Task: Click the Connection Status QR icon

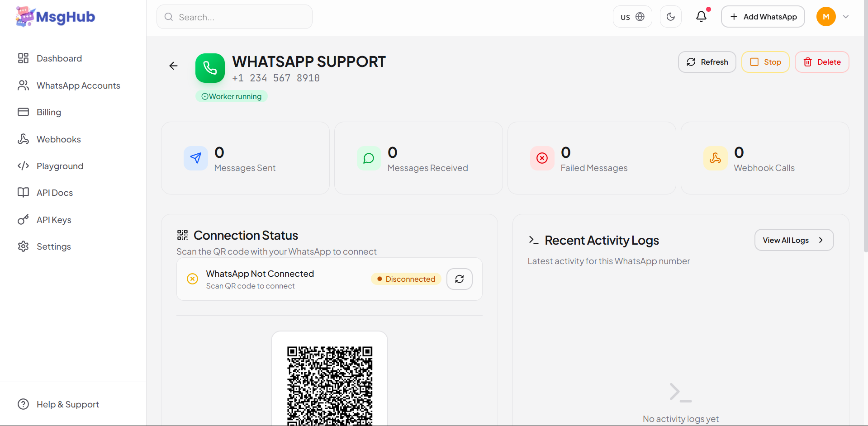Action: [182, 235]
